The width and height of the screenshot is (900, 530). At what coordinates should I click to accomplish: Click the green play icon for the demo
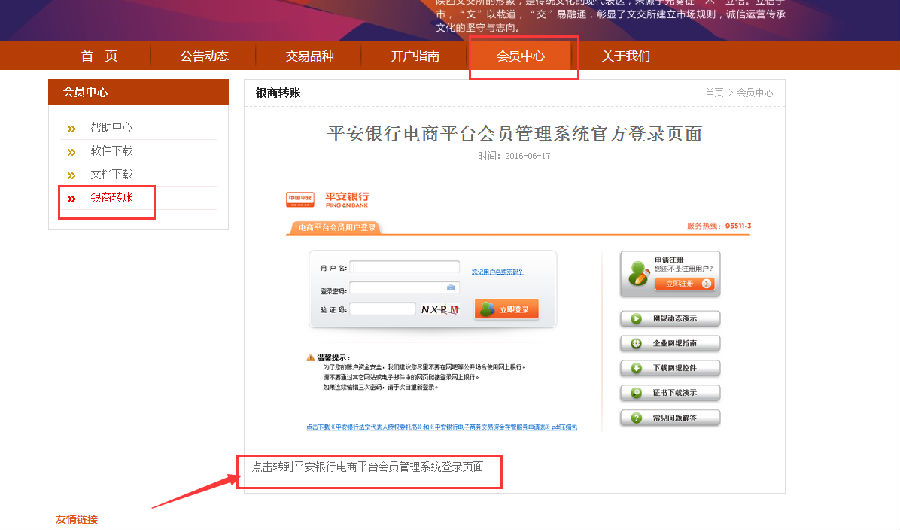635,319
